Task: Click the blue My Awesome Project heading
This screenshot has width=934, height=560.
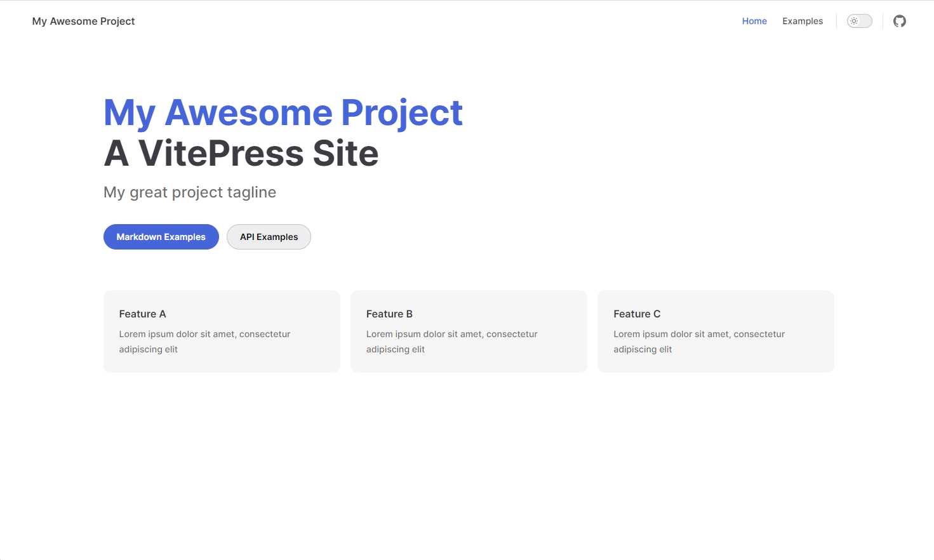Action: point(283,113)
